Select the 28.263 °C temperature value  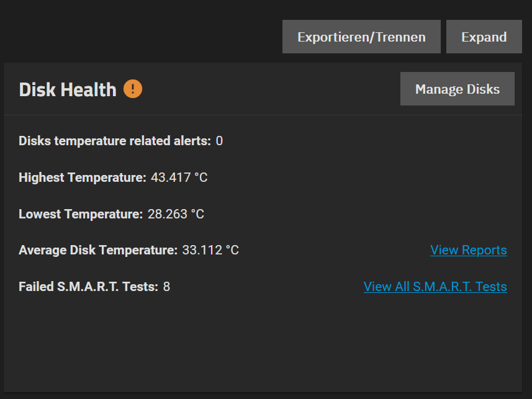(176, 214)
